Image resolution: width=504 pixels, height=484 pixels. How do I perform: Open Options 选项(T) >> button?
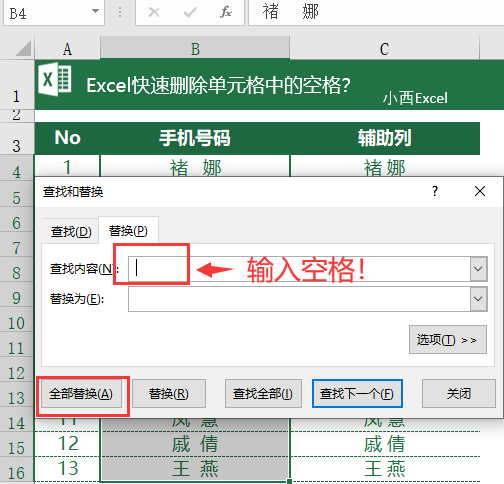pyautogui.click(x=448, y=340)
